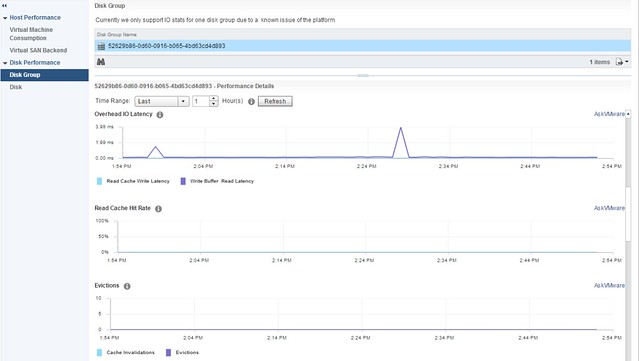Click the Evictions info icon
Screen dimensions: 639x361
click(x=127, y=286)
